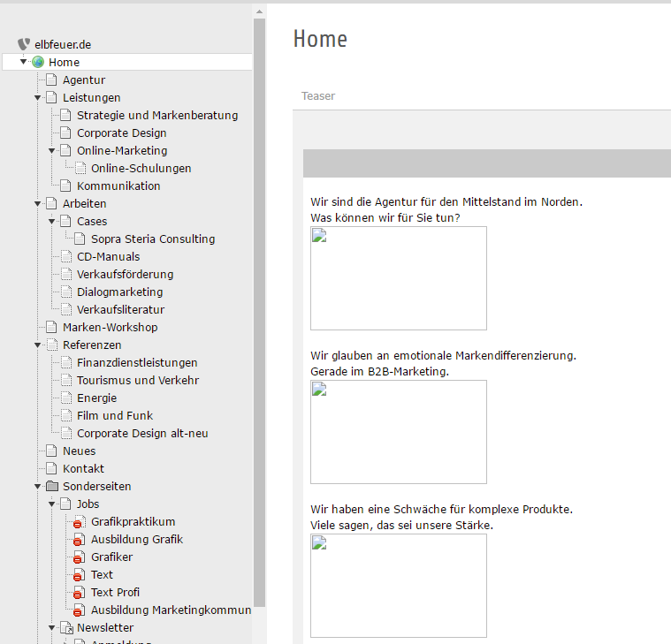This screenshot has height=644, width=671.
Task: Collapse the Referenzen tree node
Action: [x=38, y=345]
